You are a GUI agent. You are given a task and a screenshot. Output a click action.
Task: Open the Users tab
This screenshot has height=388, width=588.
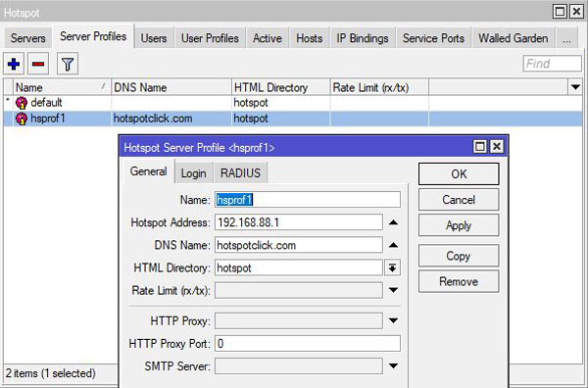pos(154,38)
